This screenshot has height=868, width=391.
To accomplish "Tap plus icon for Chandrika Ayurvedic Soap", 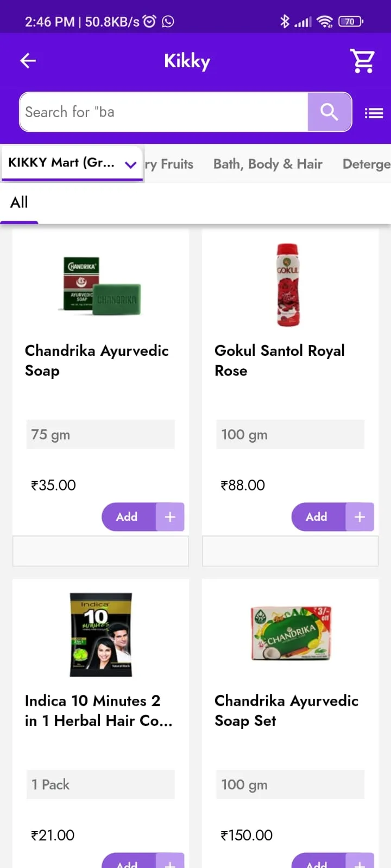I will point(170,517).
